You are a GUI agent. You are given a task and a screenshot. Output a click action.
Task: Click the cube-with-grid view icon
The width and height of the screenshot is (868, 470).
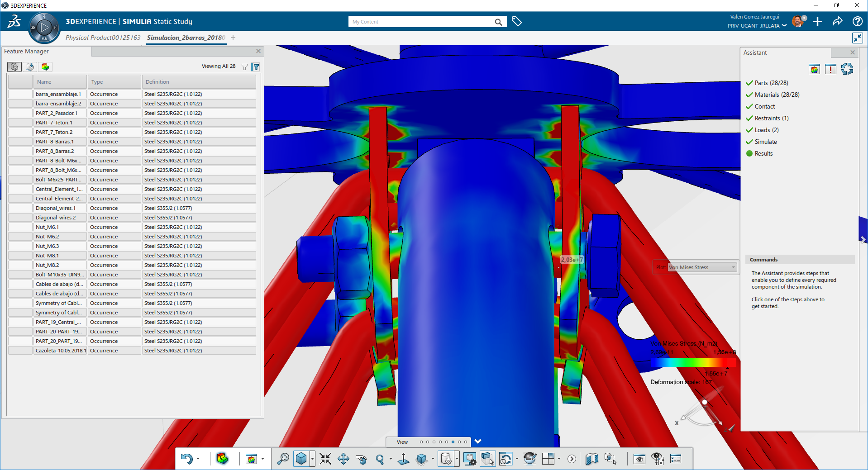point(422,459)
